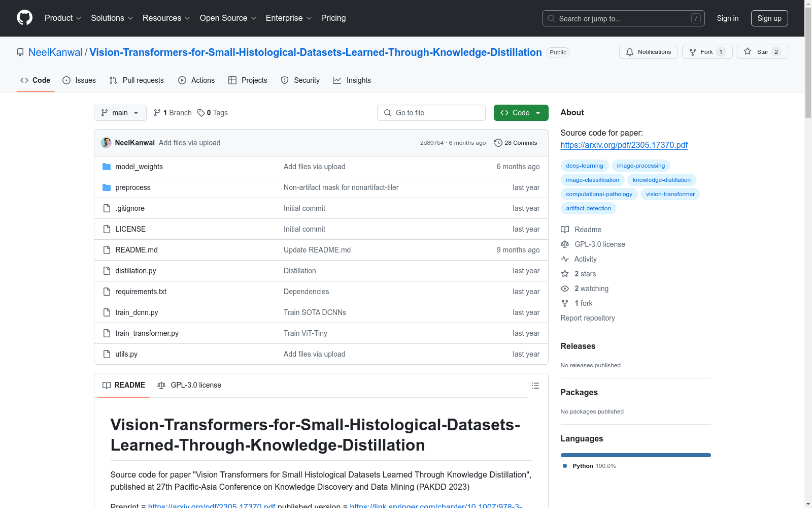This screenshot has height=508, width=812.
Task: Select the GPL-3.0 license tab in README panel
Action: coord(189,385)
